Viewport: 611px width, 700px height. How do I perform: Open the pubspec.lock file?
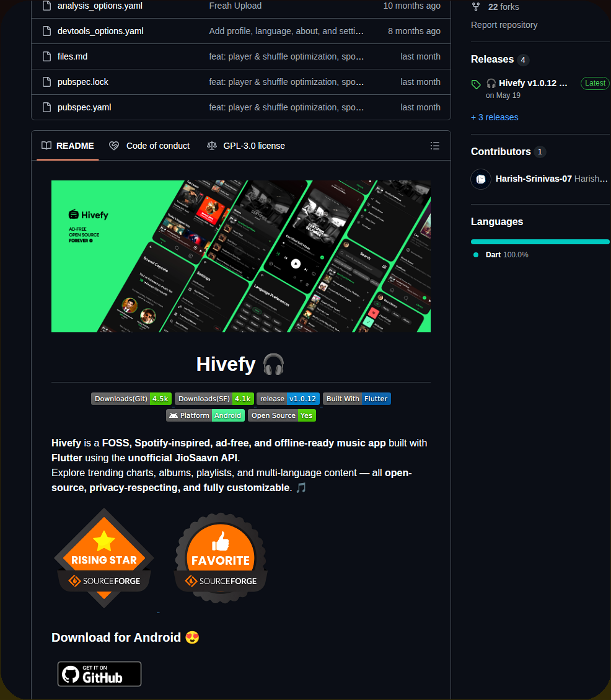click(x=83, y=82)
